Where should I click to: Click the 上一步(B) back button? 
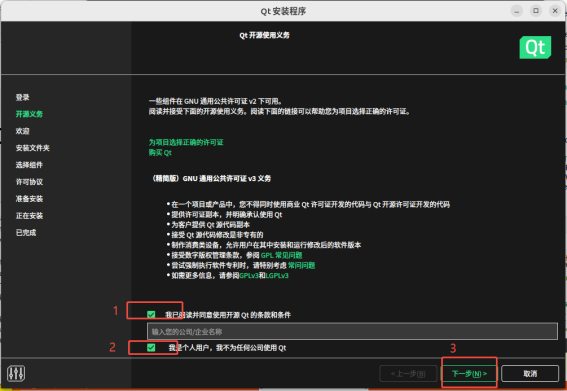(408, 373)
